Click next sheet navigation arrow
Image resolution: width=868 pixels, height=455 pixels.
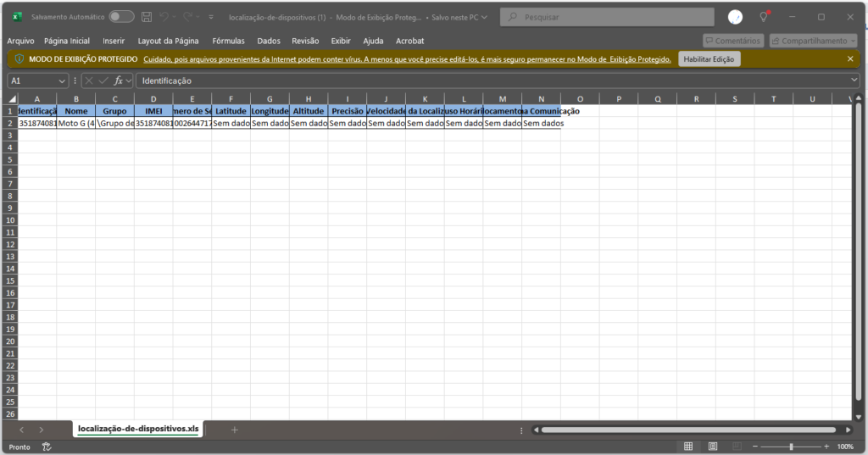coord(41,430)
